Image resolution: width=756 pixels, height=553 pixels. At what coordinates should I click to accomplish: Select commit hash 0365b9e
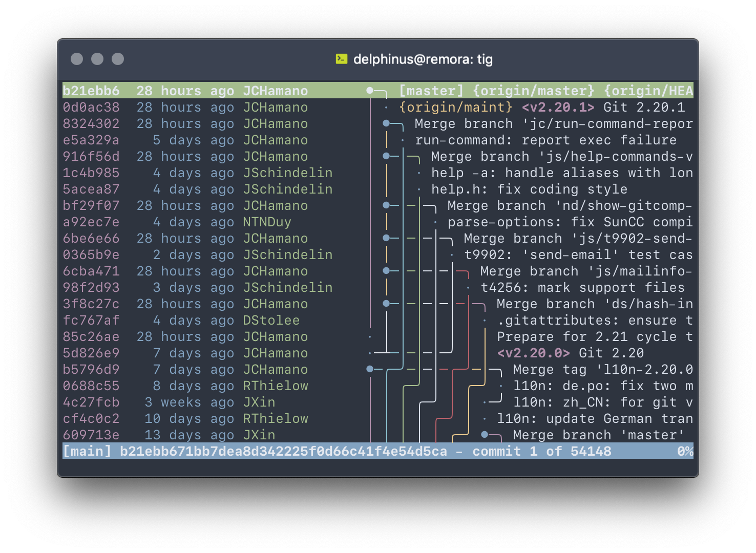[91, 254]
